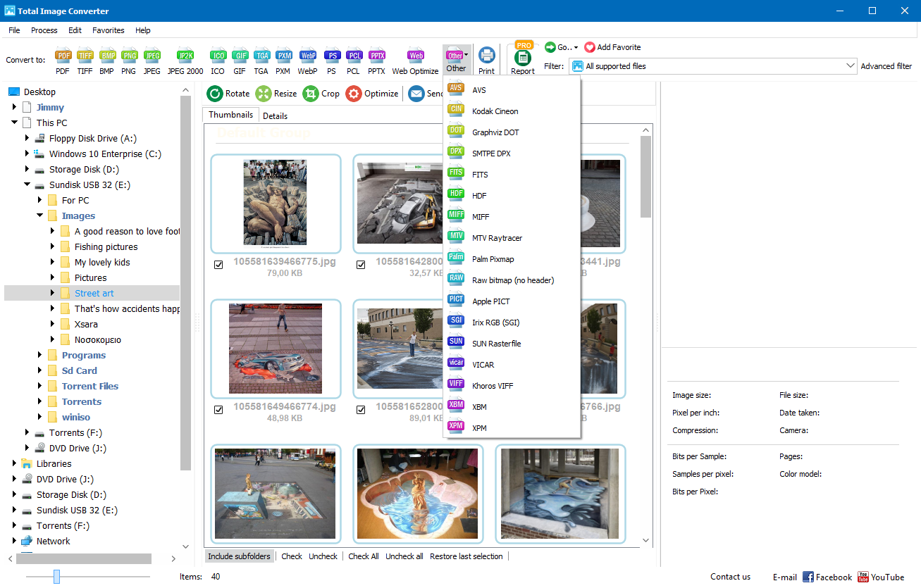Toggle checkbox of 89,01 KB image
The width and height of the screenshot is (921, 588).
click(x=361, y=410)
